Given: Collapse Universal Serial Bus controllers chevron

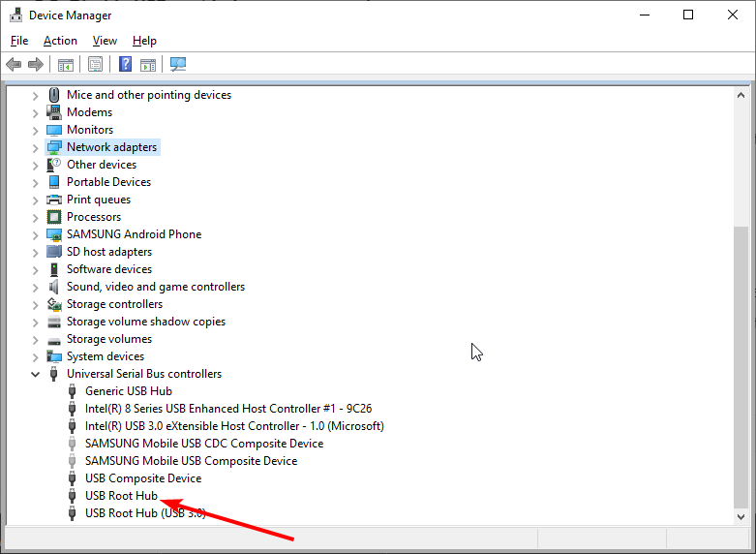Looking at the screenshot, I should point(35,374).
